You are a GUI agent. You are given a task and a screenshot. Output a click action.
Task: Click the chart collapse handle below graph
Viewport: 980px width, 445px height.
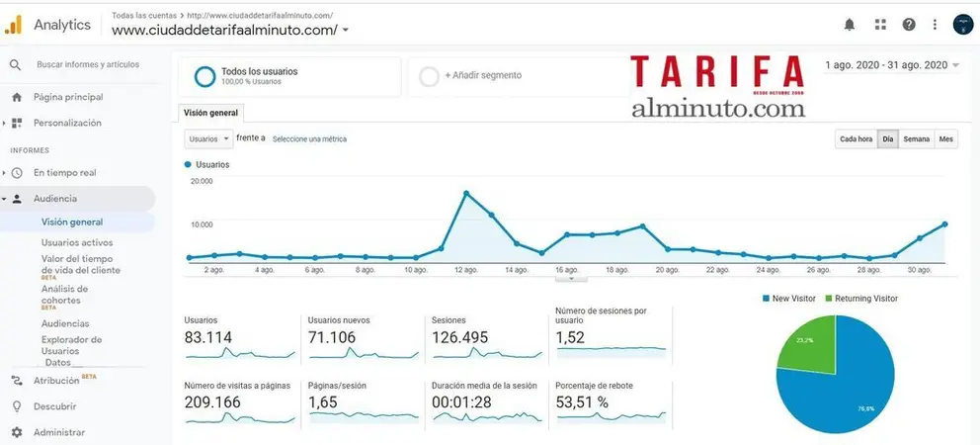coord(571,279)
